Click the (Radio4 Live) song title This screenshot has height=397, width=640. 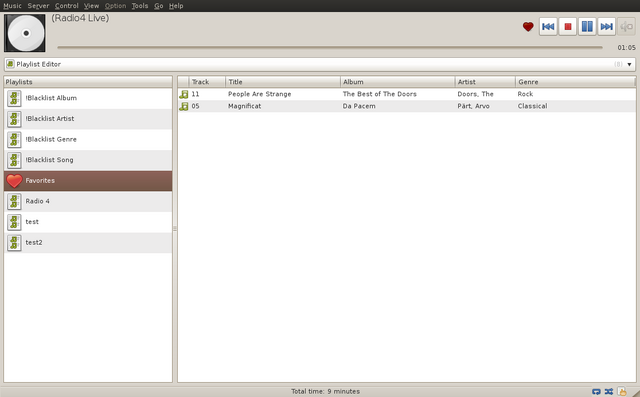tap(80, 18)
